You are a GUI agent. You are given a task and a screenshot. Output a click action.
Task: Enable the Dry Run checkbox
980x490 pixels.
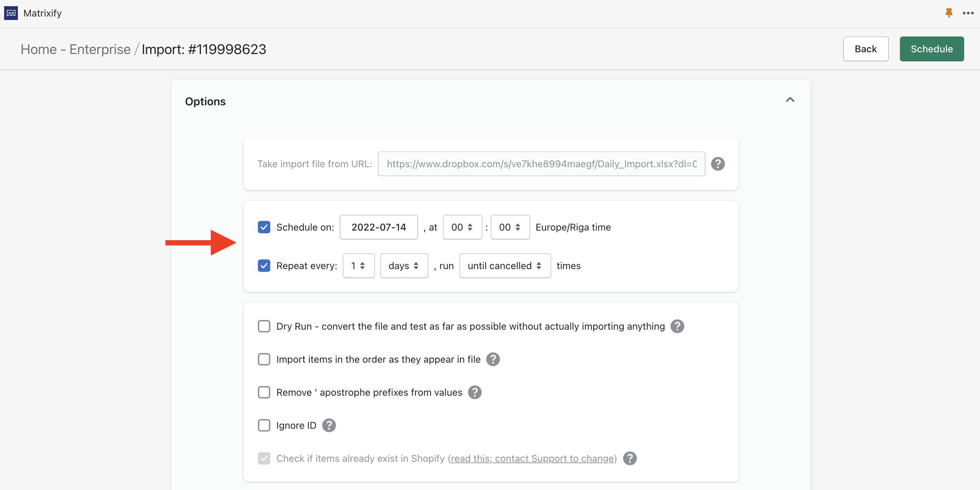coord(264,326)
